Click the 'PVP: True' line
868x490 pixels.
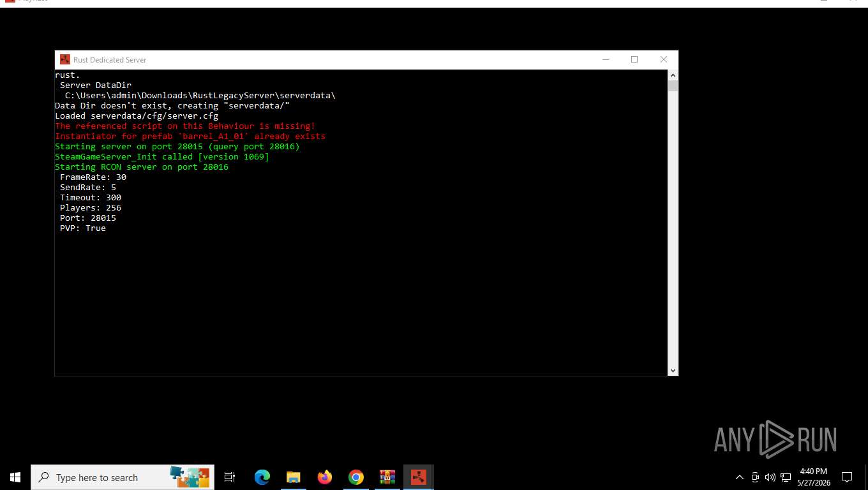pos(83,228)
